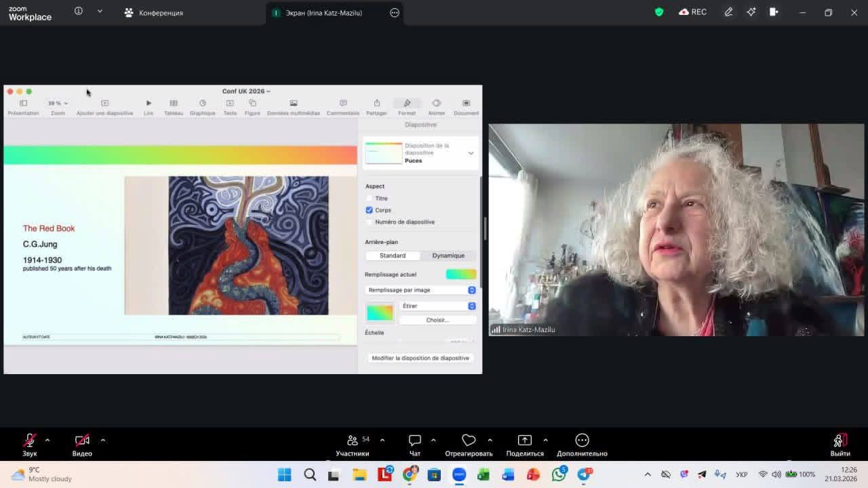Image resolution: width=868 pixels, height=488 pixels.
Task: Open the annotation pen tool in Zoom
Action: click(728, 12)
